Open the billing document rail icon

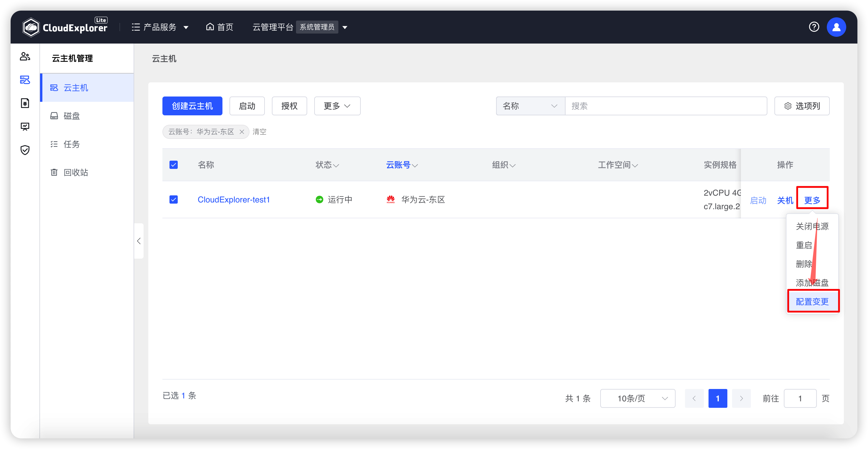(25, 103)
